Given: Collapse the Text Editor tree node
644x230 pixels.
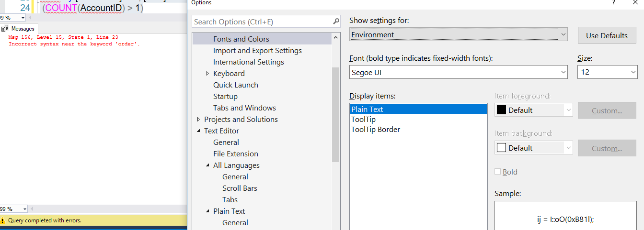Looking at the screenshot, I should tap(198, 131).
